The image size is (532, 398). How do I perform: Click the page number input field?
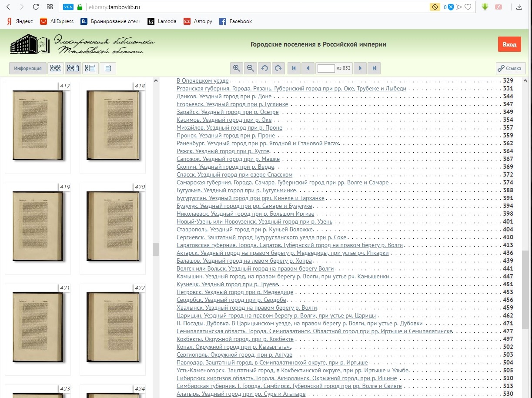(326, 68)
